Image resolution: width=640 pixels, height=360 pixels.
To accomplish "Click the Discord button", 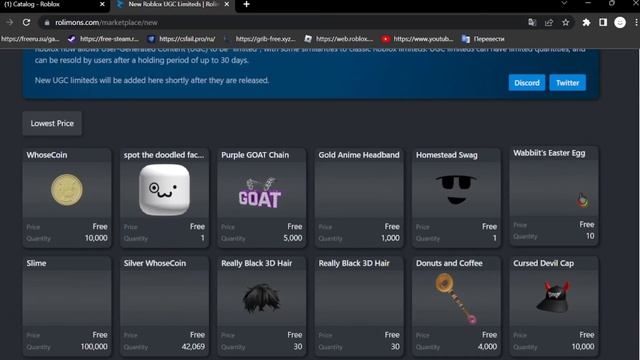I will click(527, 83).
